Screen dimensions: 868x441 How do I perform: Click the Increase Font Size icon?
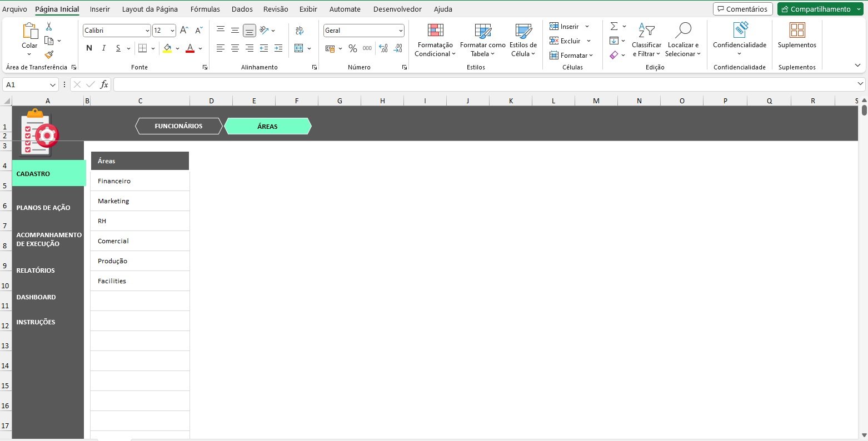184,31
